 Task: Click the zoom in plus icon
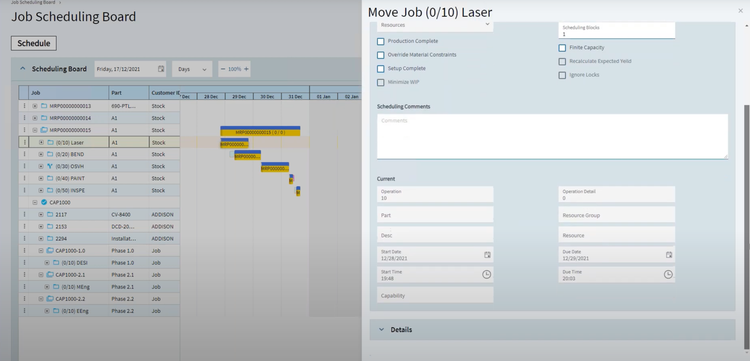click(246, 69)
